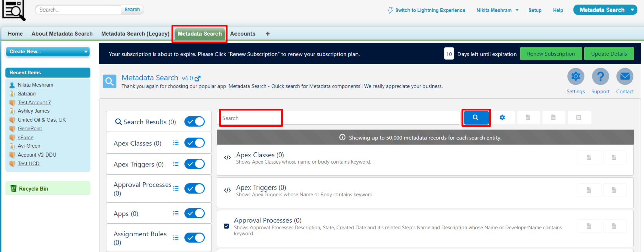
Task: Uncheck the Approval Processes section checkbox
Action: [x=226, y=226]
